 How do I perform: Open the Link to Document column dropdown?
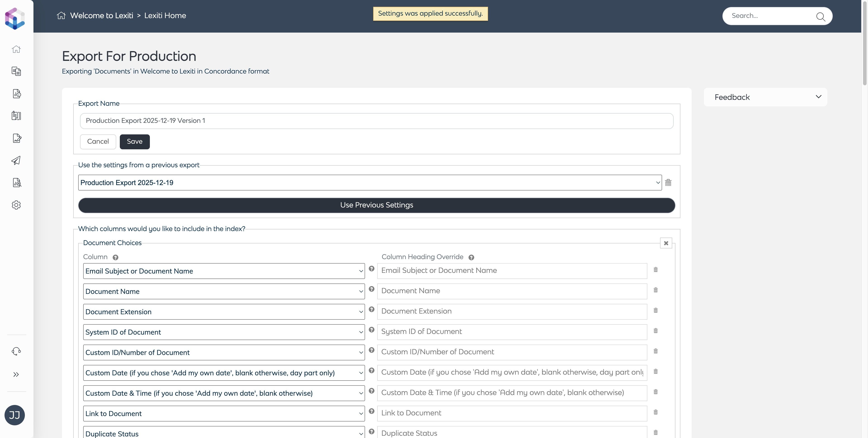(x=224, y=413)
